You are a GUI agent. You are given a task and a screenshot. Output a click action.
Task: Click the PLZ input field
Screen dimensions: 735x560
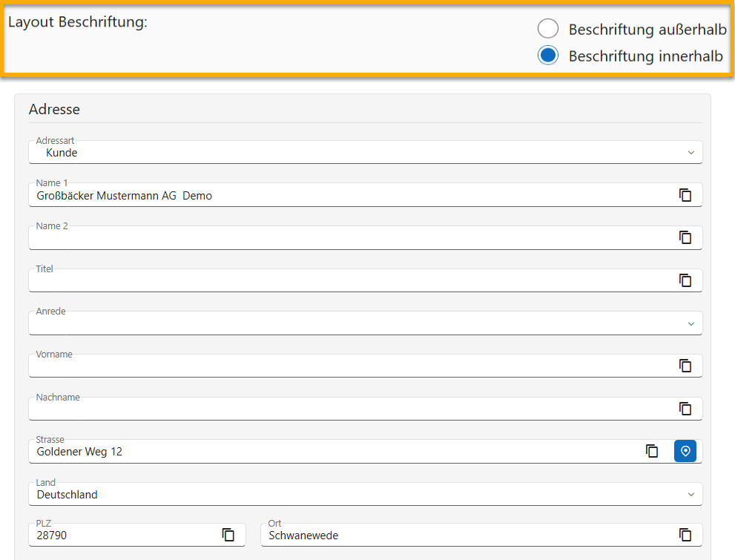pos(122,536)
